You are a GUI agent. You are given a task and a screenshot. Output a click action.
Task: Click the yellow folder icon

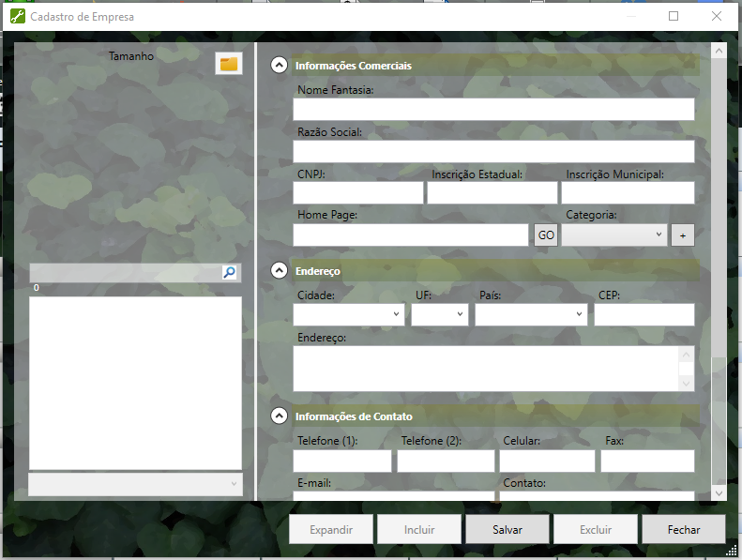coord(229,63)
